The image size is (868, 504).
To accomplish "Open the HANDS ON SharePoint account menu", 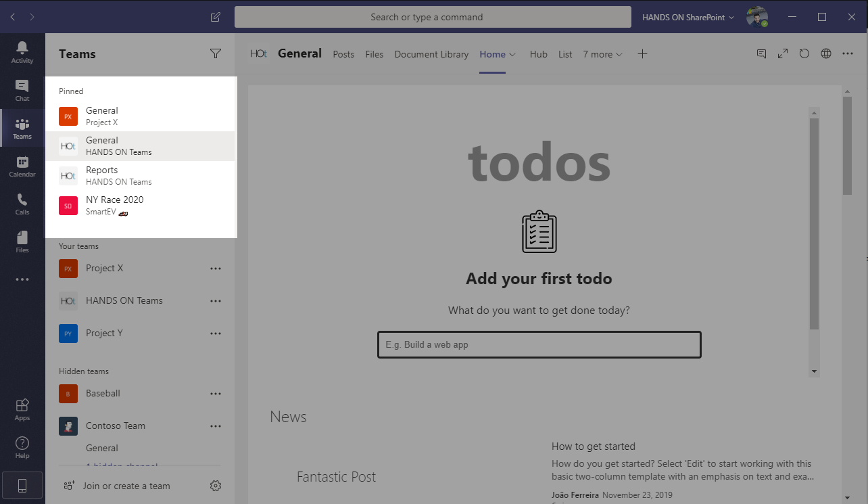I will click(x=688, y=16).
